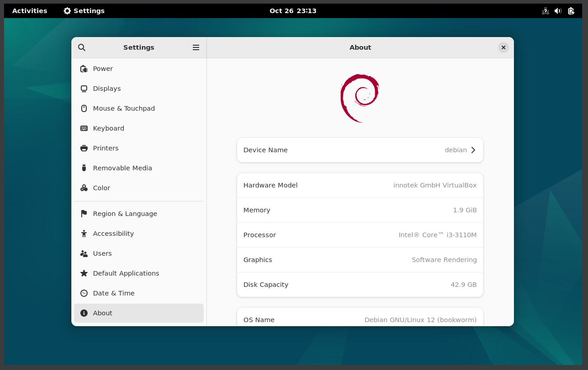The height and width of the screenshot is (370, 588).
Task: Click the volume speaker icon in top bar
Action: 558,10
